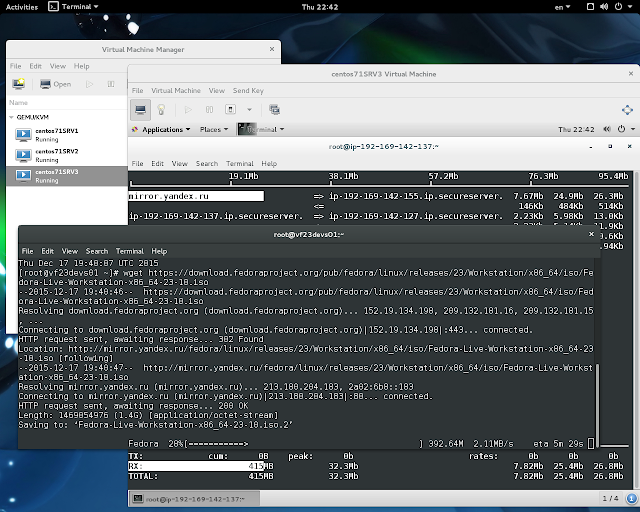The width and height of the screenshot is (640, 512).
Task: Click the guest clock Thu 22:42
Action: [x=576, y=129]
